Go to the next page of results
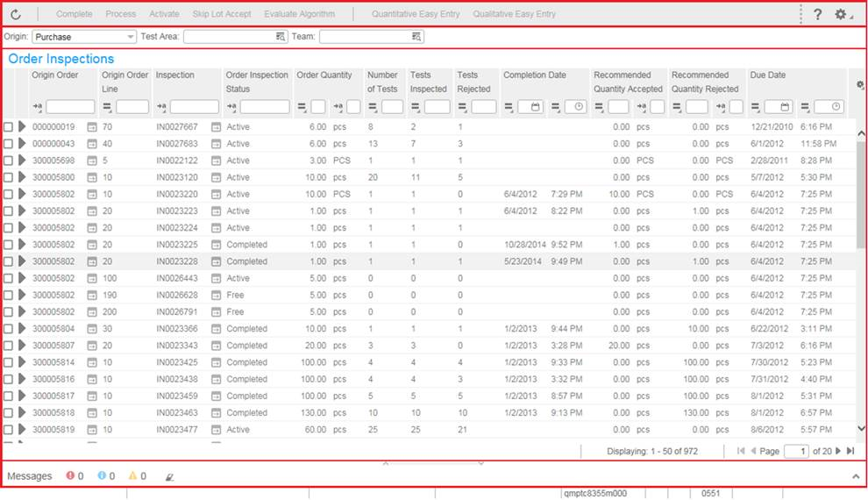The image size is (868, 500). pyautogui.click(x=838, y=451)
